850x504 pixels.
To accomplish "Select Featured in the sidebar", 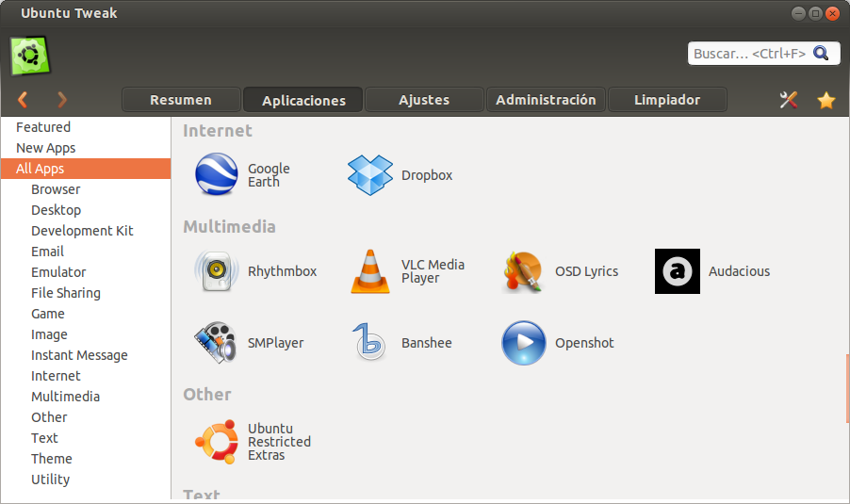I will click(x=43, y=127).
